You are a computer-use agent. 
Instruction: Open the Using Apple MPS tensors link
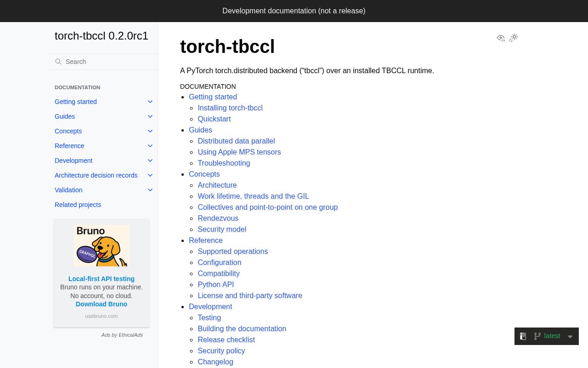tap(239, 152)
